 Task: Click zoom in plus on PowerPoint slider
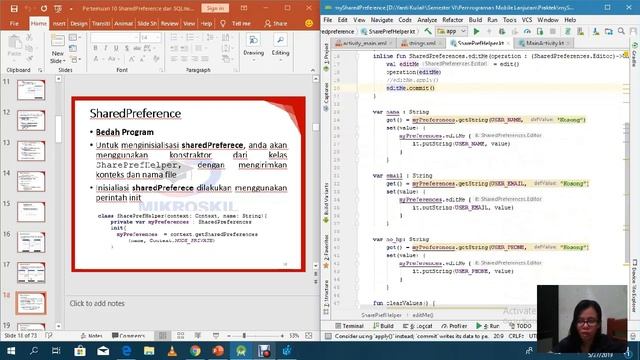(x=282, y=336)
